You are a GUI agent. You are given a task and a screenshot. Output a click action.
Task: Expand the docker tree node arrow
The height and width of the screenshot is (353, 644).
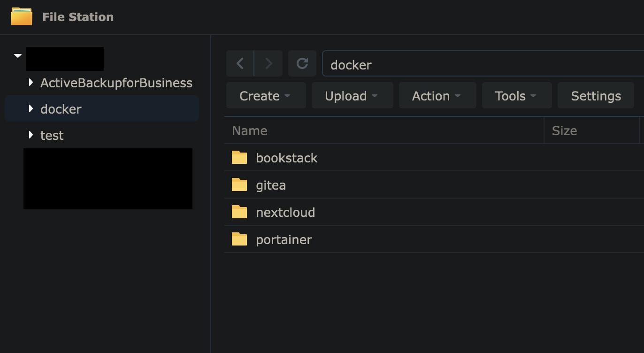tap(31, 109)
